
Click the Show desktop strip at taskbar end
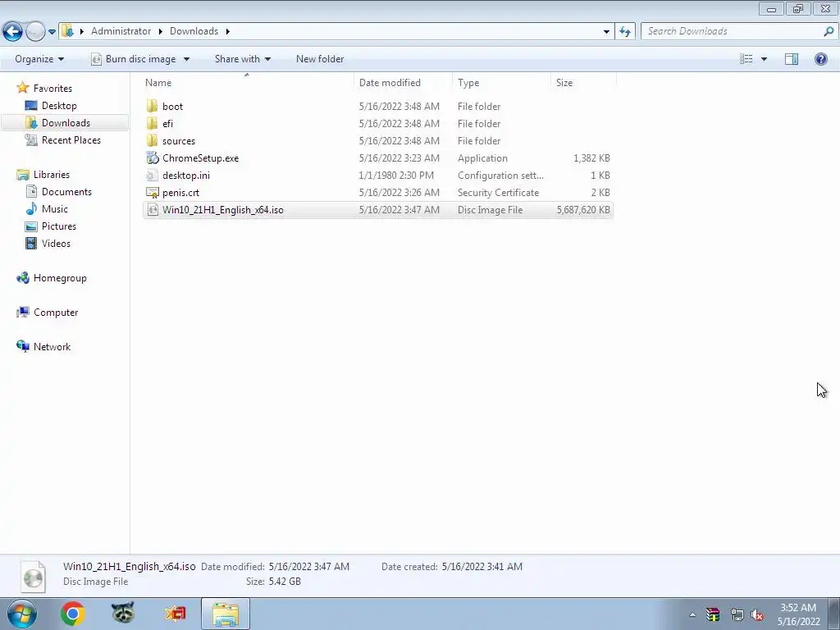point(834,614)
